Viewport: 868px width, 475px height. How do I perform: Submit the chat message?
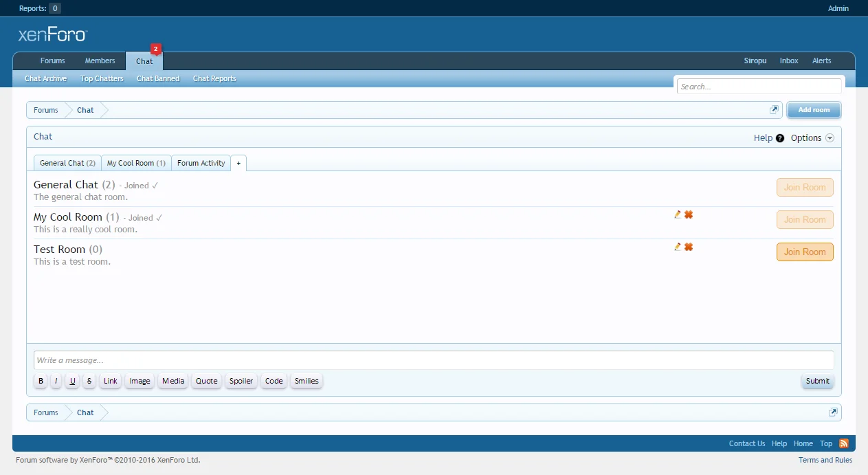tap(817, 381)
